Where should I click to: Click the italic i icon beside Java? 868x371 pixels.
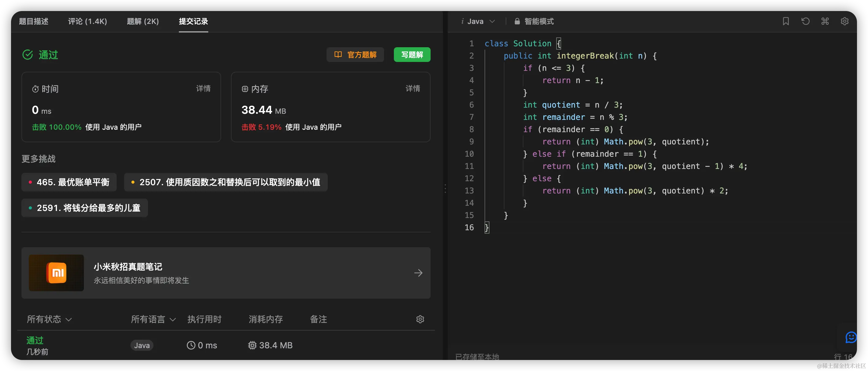(x=462, y=21)
